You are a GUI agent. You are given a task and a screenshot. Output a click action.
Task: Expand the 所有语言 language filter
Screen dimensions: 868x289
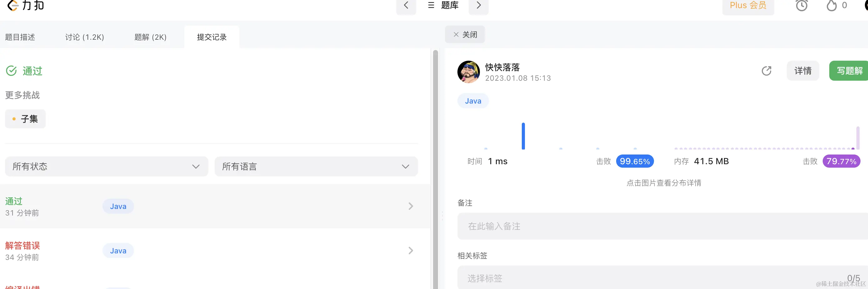coord(316,166)
